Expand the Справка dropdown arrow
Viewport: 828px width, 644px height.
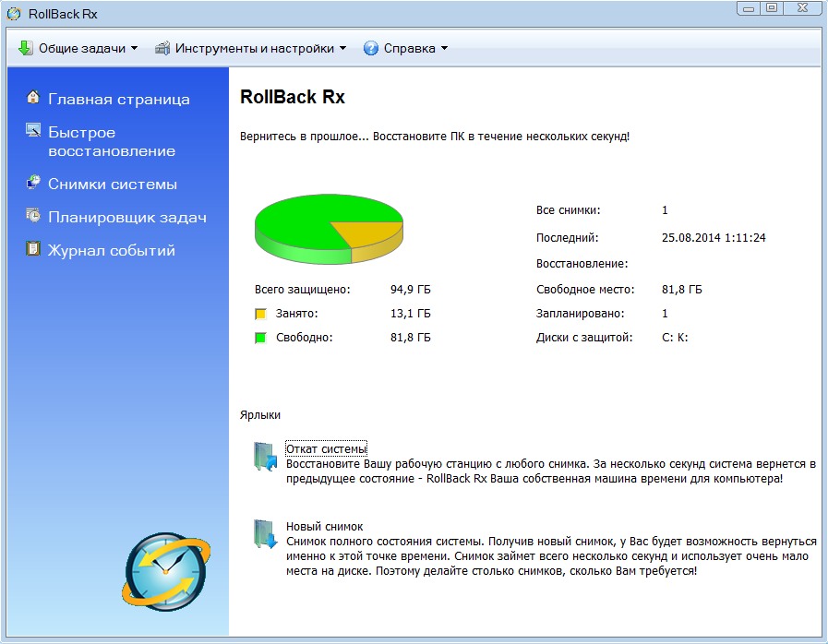point(444,48)
